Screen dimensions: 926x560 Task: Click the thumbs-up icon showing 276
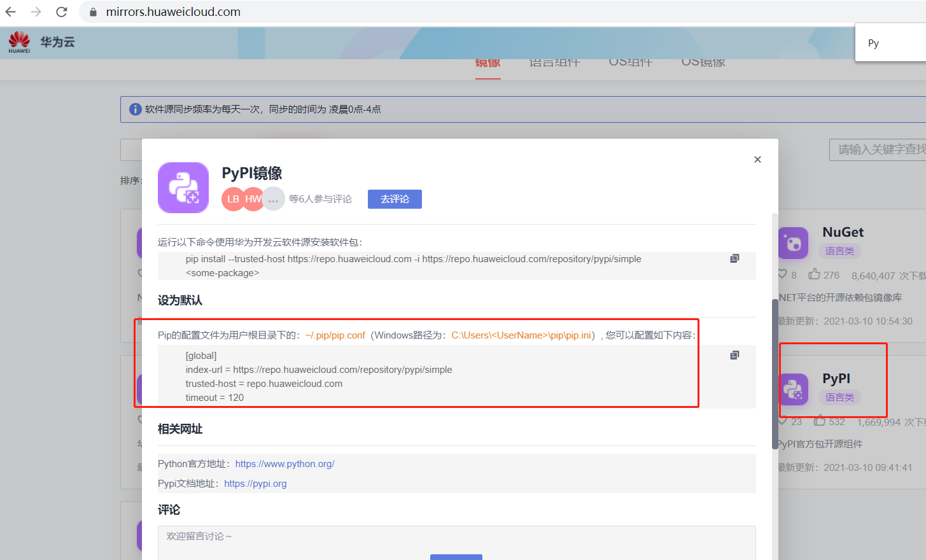click(x=814, y=274)
